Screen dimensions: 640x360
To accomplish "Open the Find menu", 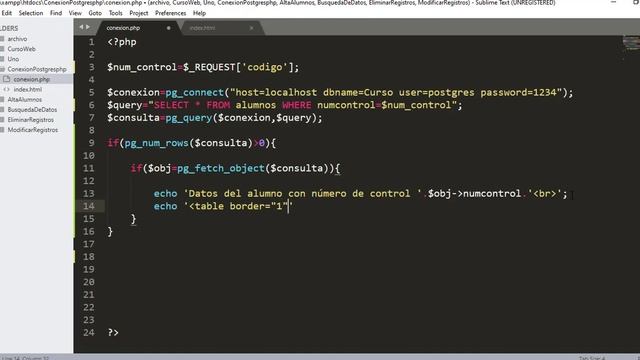I will click(x=56, y=13).
